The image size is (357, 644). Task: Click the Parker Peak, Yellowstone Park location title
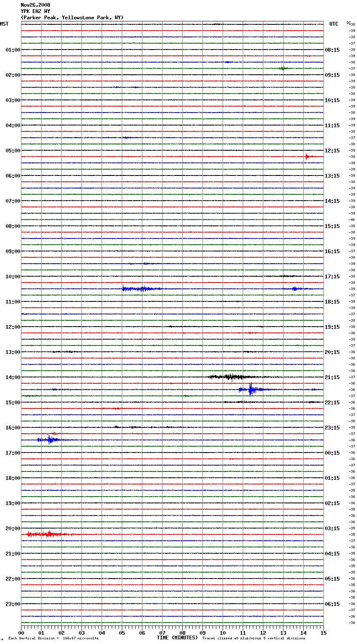[72, 18]
